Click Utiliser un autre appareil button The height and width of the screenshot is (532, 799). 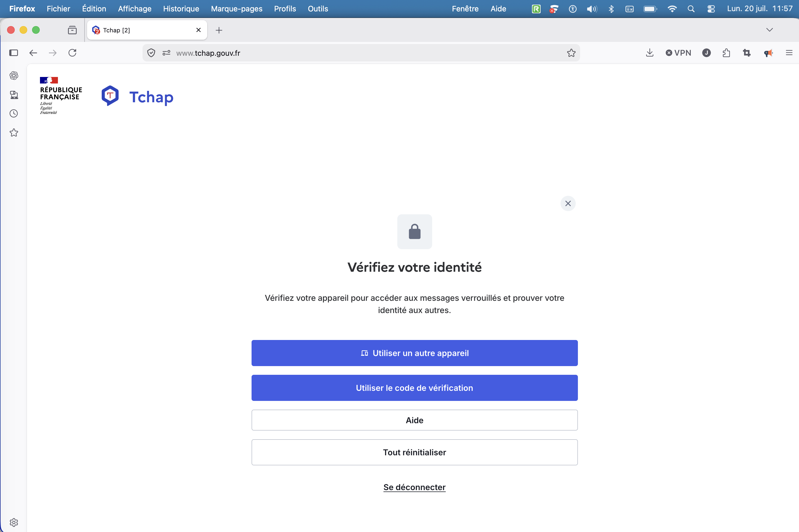pyautogui.click(x=414, y=353)
